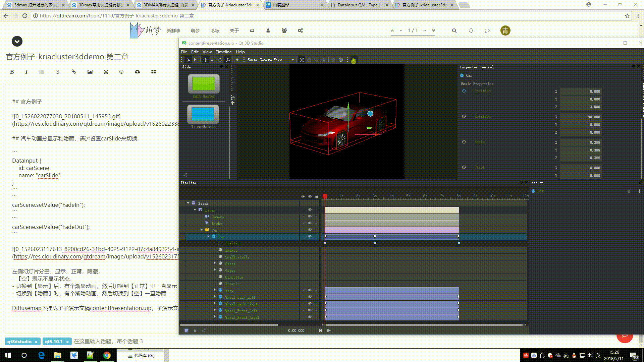Select the carRotate slide thumbnail
Screen dimensions: 644x362
tap(203, 114)
